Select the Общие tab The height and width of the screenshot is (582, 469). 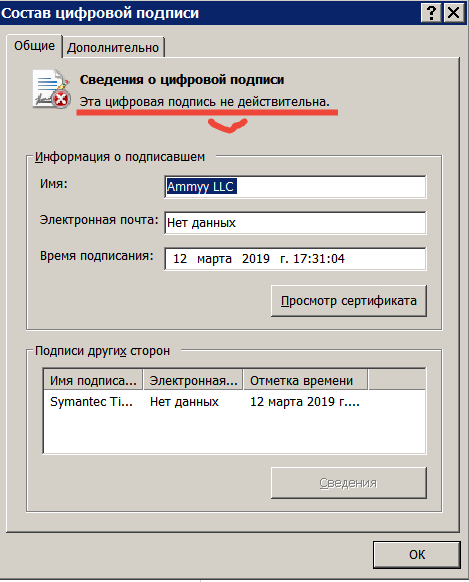tap(34, 46)
